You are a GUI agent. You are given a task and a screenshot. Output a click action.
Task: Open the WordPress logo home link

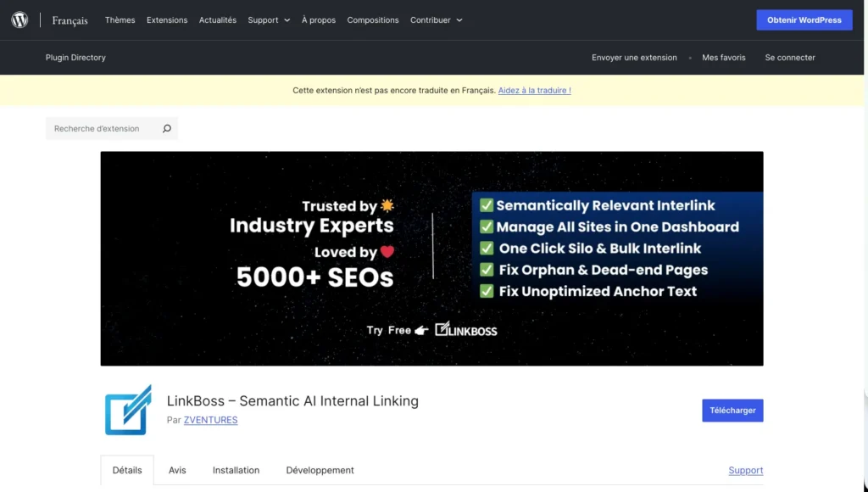pos(20,20)
